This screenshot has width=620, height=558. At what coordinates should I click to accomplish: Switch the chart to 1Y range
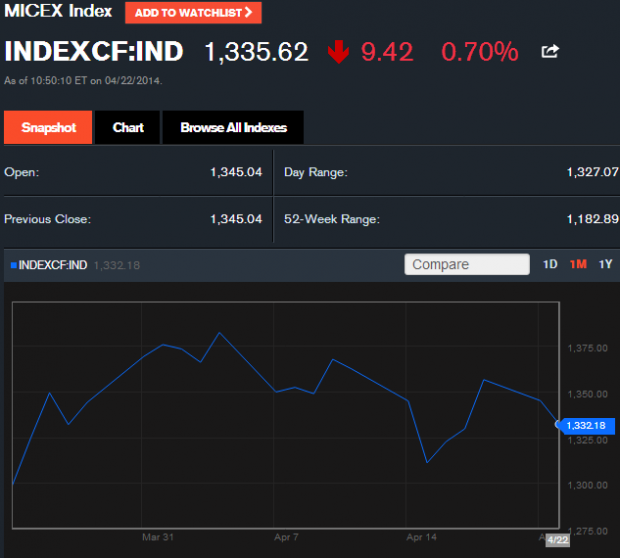coord(605,265)
